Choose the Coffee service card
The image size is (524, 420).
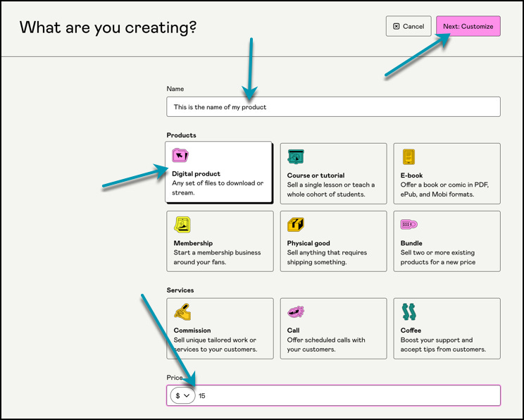(x=447, y=328)
